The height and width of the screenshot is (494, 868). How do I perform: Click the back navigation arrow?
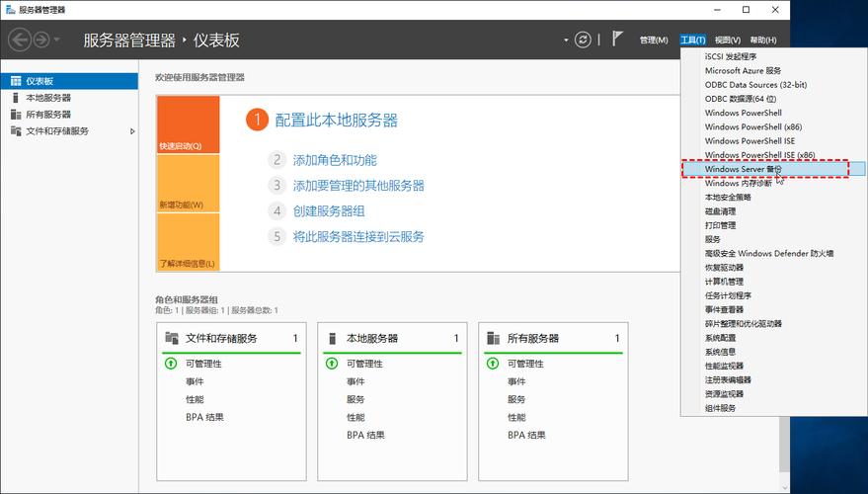pyautogui.click(x=20, y=40)
